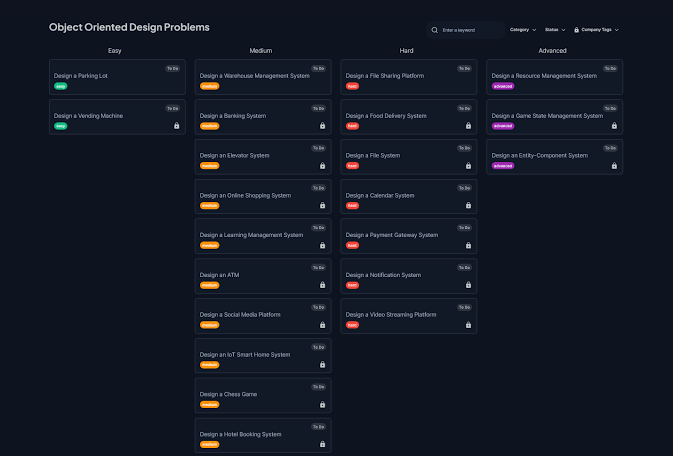Viewport: 673px width, 456px height.
Task: Click lock icon on Online Shopping System card
Action: coord(322,205)
